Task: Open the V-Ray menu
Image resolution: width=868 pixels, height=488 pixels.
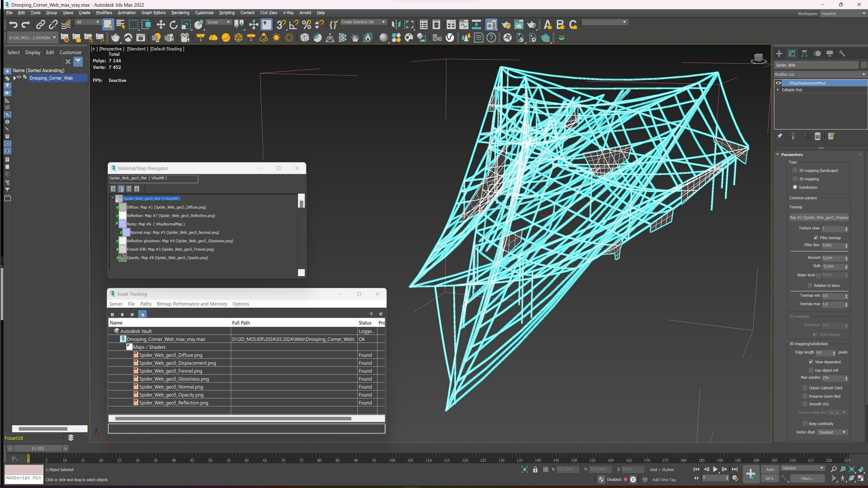Action: click(x=288, y=13)
